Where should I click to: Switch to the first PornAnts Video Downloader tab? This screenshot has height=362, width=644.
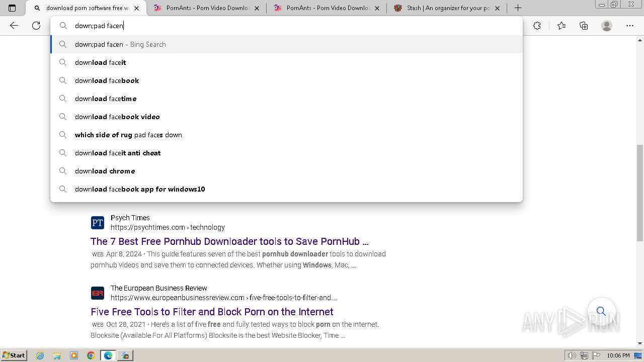tap(206, 8)
